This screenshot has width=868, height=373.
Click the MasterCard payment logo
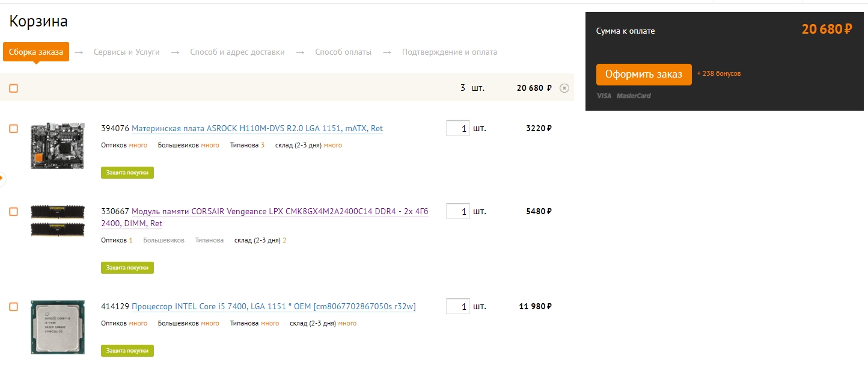pos(634,96)
